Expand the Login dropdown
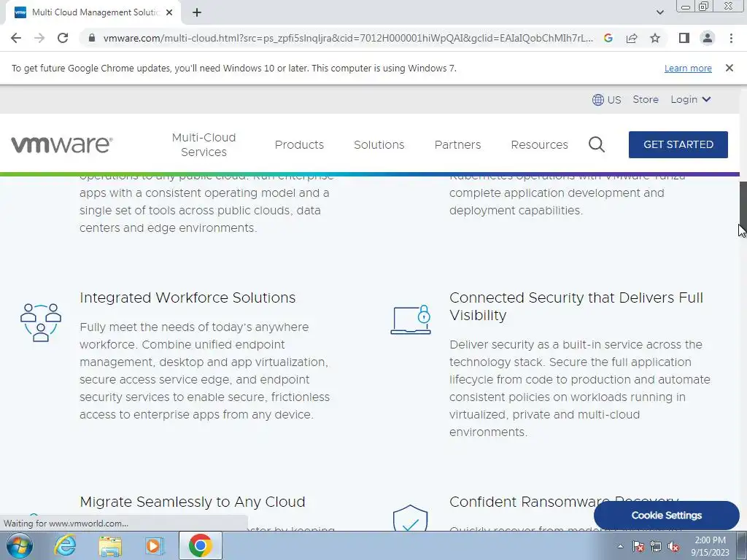The width and height of the screenshot is (747, 560). tap(691, 99)
